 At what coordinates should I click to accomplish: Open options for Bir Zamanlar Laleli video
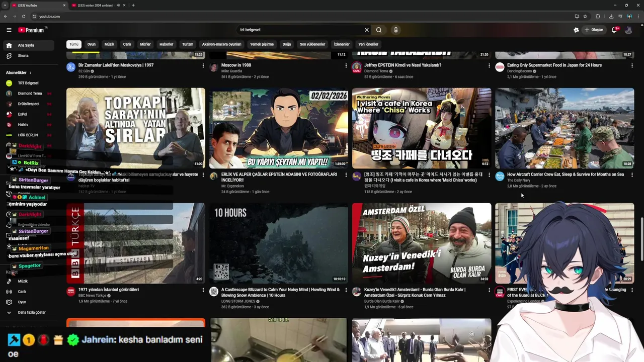pos(203,65)
